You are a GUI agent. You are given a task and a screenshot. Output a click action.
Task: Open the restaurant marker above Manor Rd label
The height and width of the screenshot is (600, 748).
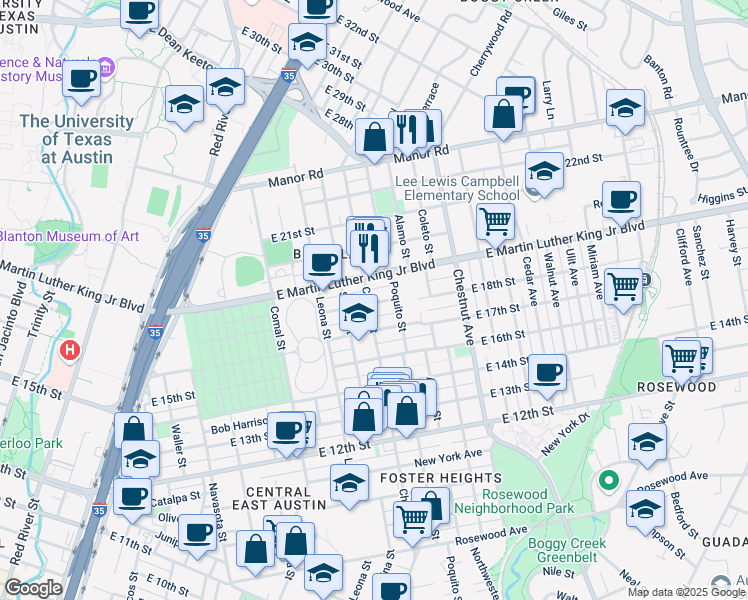(x=407, y=131)
